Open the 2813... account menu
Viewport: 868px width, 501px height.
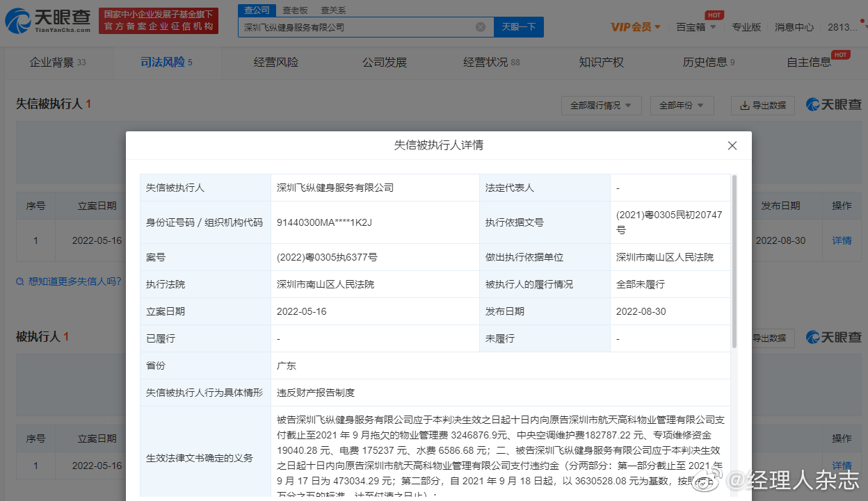point(844,27)
